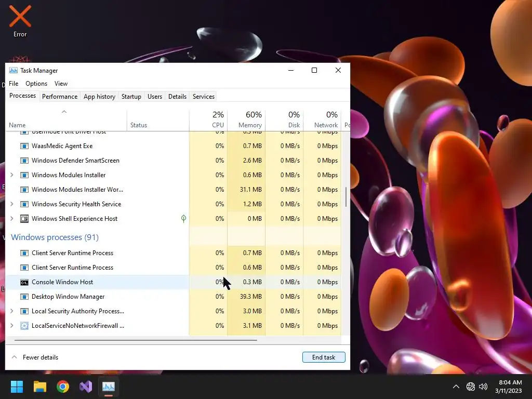The height and width of the screenshot is (399, 532).
Task: Click the WaasMedic Agent Exe process icon
Action: click(x=24, y=146)
